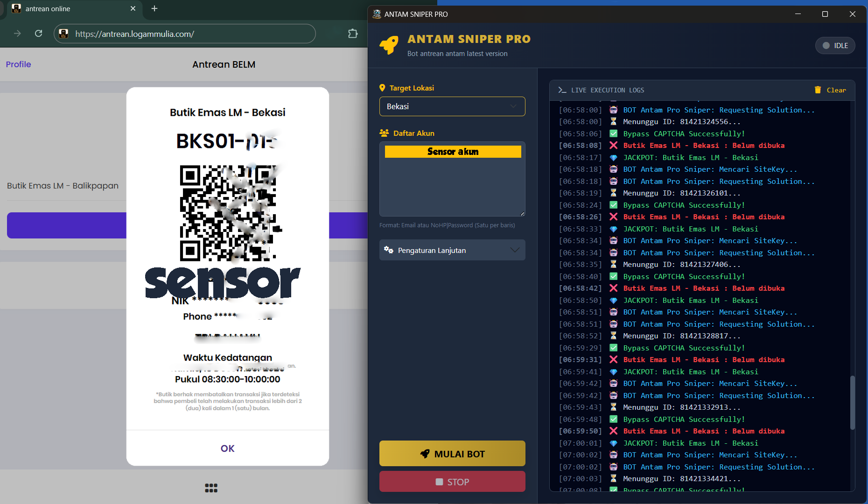The width and height of the screenshot is (868, 504).
Task: Click the rocket logo in Antam Sniper Pro header
Action: pyautogui.click(x=389, y=45)
